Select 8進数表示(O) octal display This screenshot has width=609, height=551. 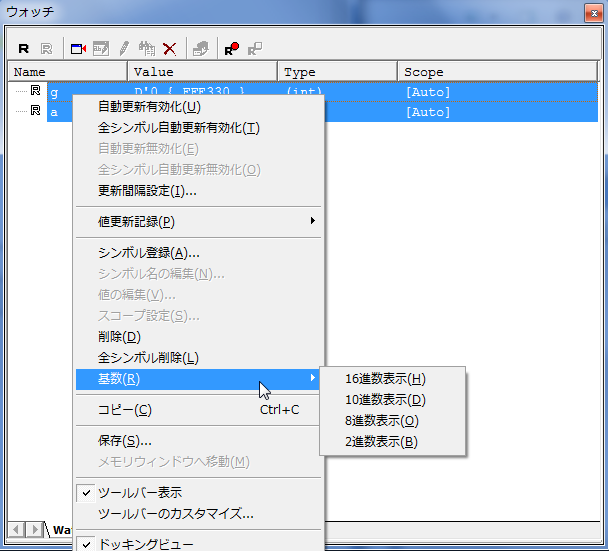click(x=382, y=421)
